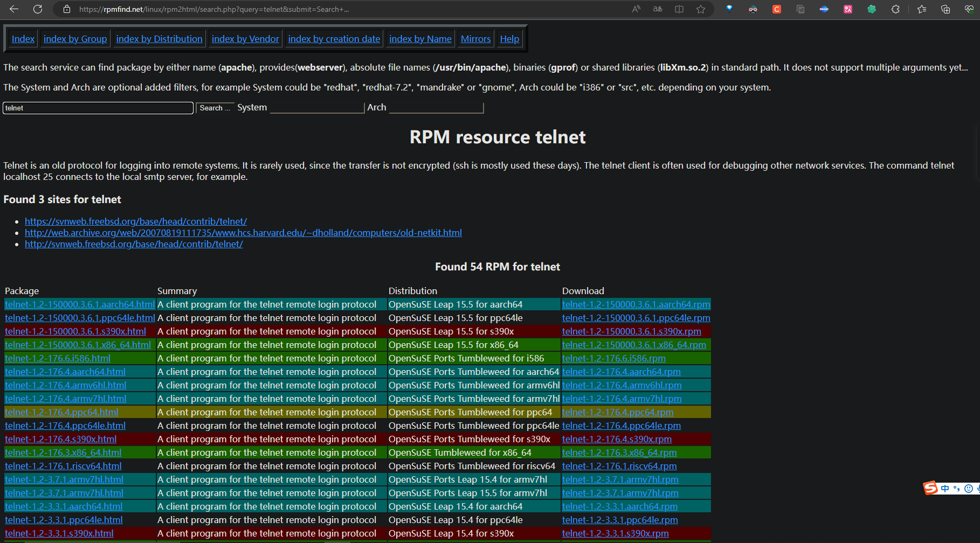Screen dimensions: 980x543
Task: Click the 'Found 54 RPM for telnet' heading
Action: 498,267
